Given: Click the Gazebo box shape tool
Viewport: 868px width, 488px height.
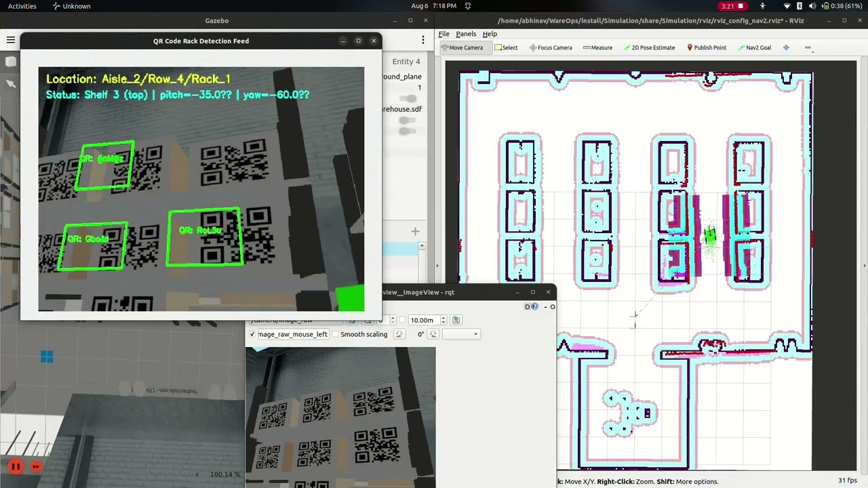Looking at the screenshot, I should click(10, 62).
